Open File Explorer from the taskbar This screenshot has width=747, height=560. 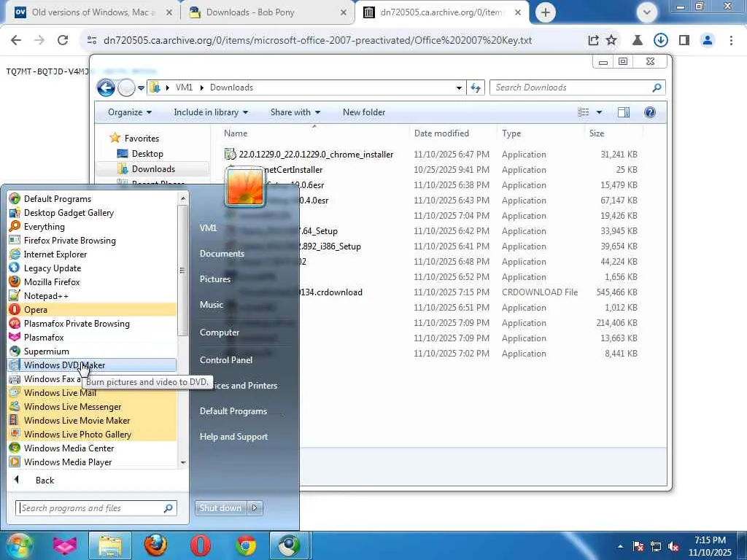[x=111, y=545]
